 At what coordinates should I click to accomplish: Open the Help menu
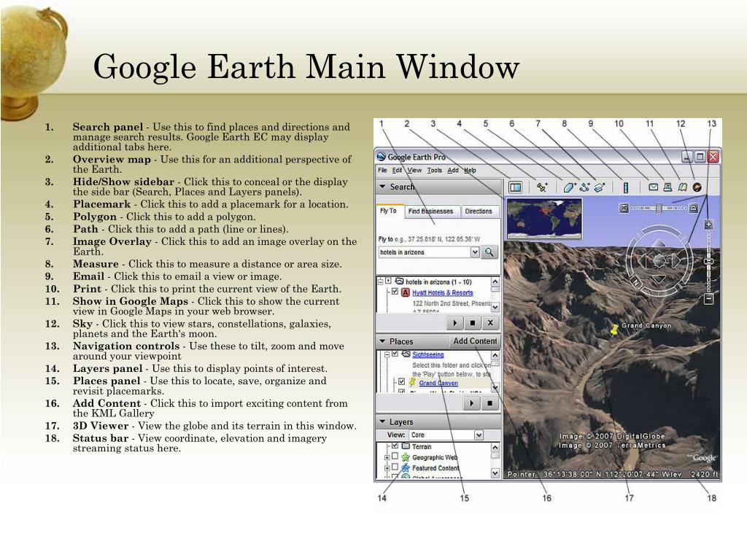point(470,170)
